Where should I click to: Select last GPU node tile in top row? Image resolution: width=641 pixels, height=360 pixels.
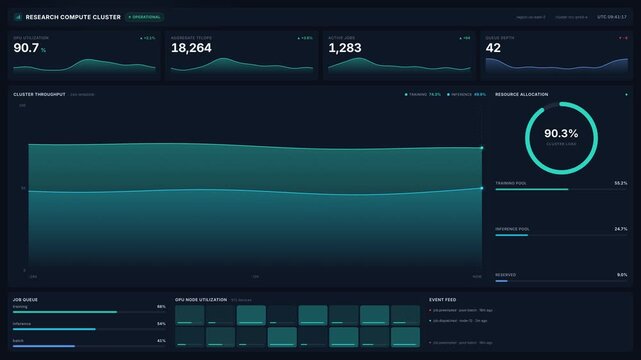coord(405,315)
